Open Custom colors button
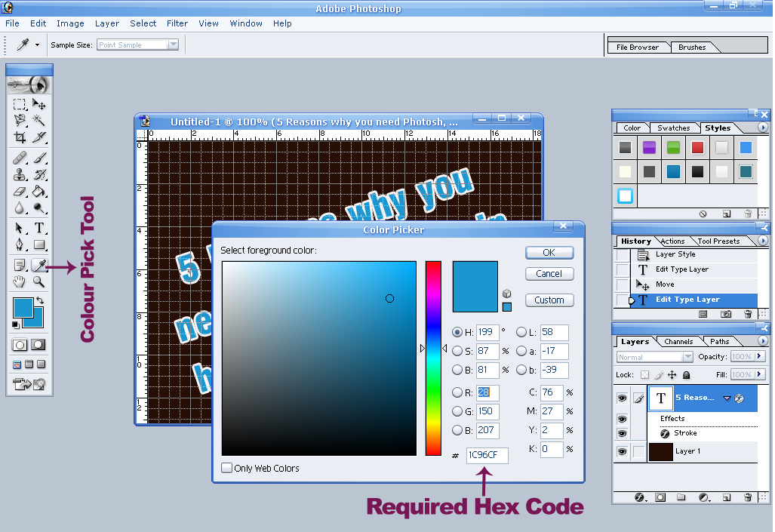This screenshot has width=775, height=532. point(549,300)
